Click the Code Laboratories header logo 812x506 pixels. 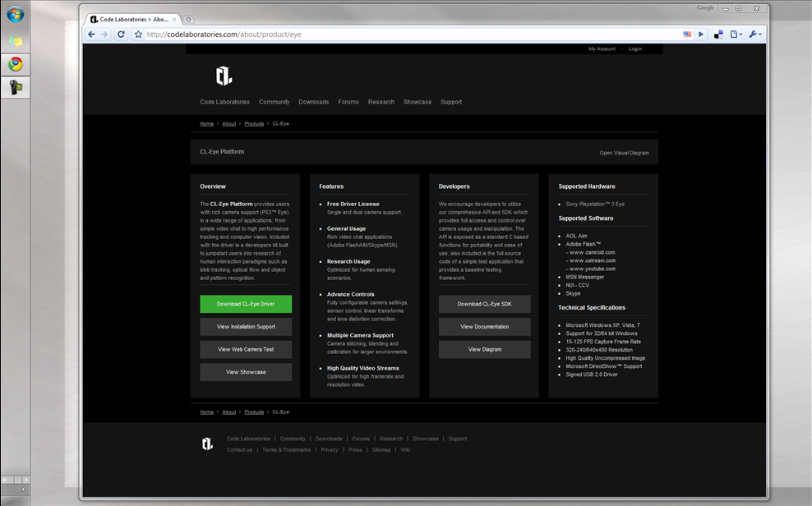(224, 76)
